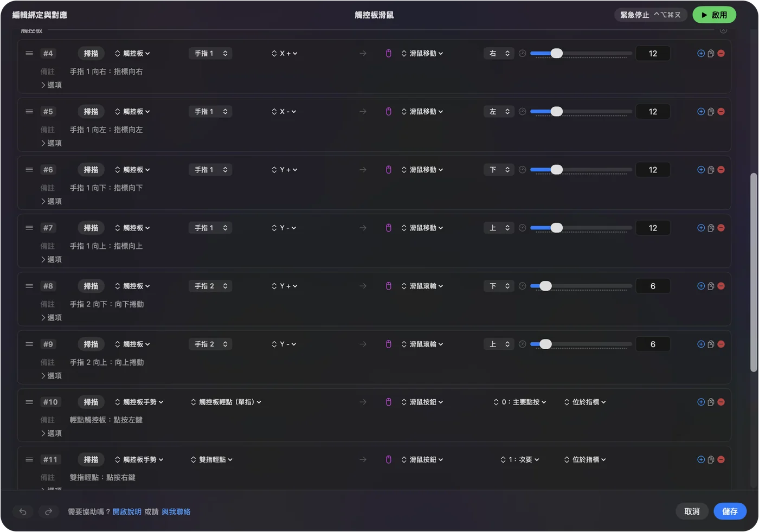Add a binding after row #5
759x532 pixels.
click(701, 112)
